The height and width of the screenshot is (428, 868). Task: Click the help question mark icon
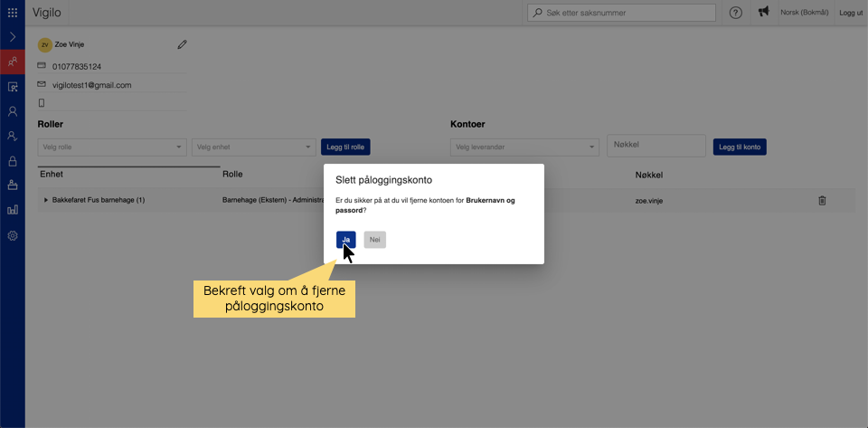[x=735, y=13]
